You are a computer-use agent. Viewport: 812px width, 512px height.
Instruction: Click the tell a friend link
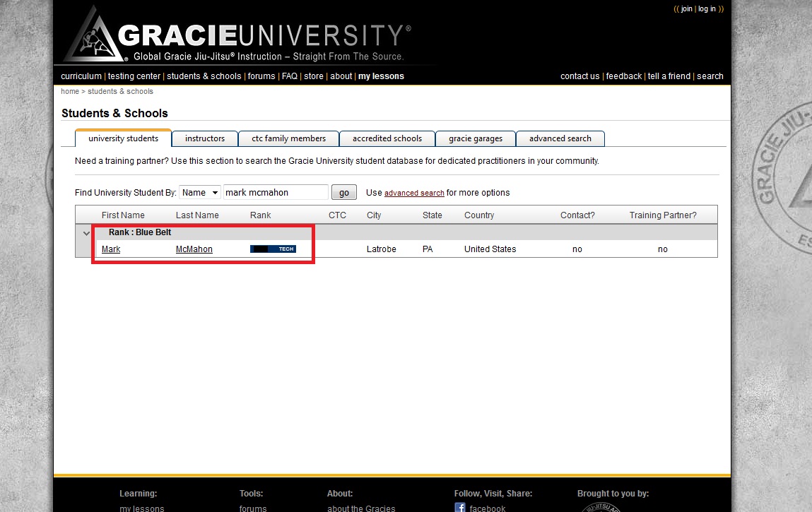(669, 76)
